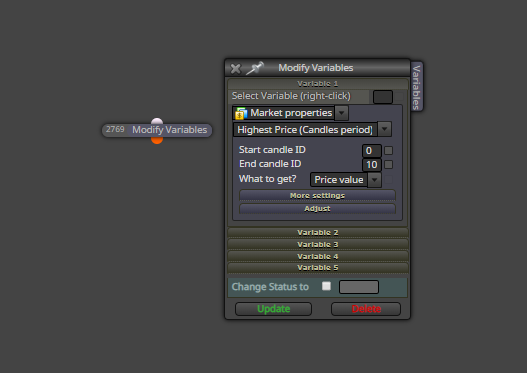Click the Start candle ID label
527x373 pixels.
[272, 150]
